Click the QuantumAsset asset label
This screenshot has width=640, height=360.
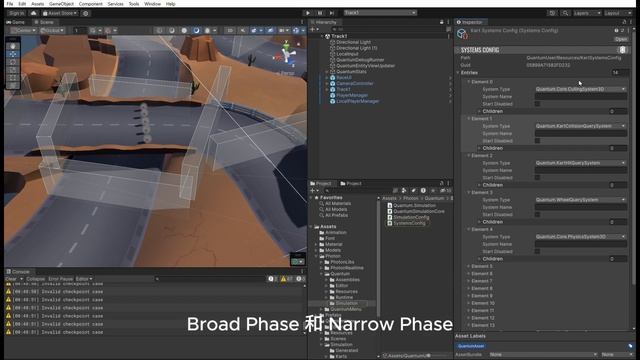tap(471, 346)
